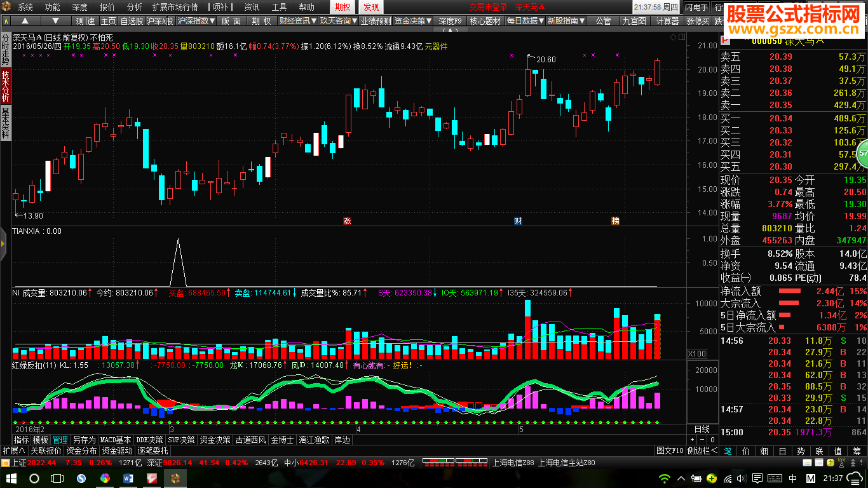Click the 上海电信主站Z80 server text
Viewport: 868px width, 488px height.
click(566, 463)
